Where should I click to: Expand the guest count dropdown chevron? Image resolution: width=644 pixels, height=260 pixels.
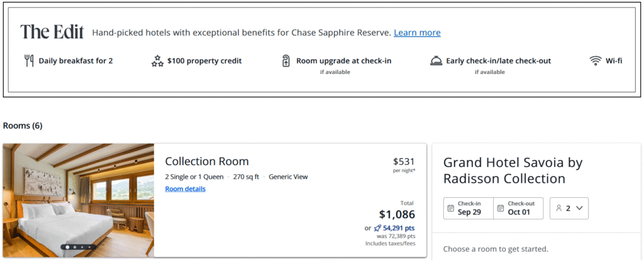pyautogui.click(x=579, y=208)
